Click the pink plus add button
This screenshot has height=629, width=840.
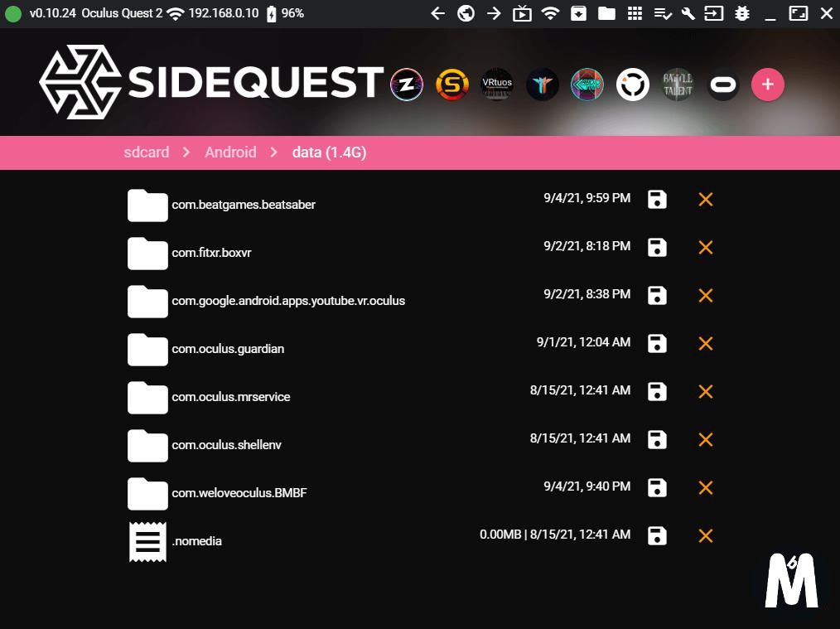click(768, 85)
